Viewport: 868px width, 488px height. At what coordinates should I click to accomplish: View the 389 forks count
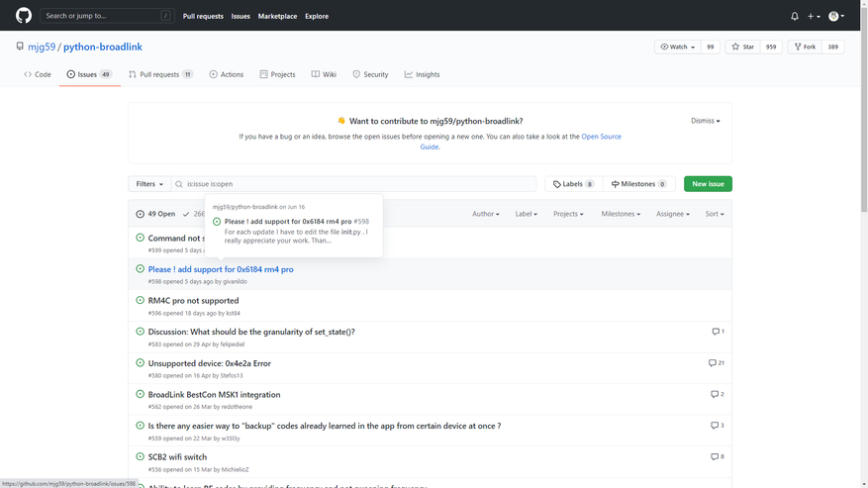(x=833, y=48)
